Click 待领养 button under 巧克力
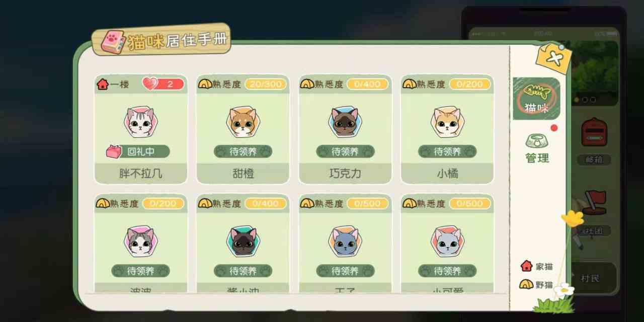The width and height of the screenshot is (644, 322). tap(345, 151)
